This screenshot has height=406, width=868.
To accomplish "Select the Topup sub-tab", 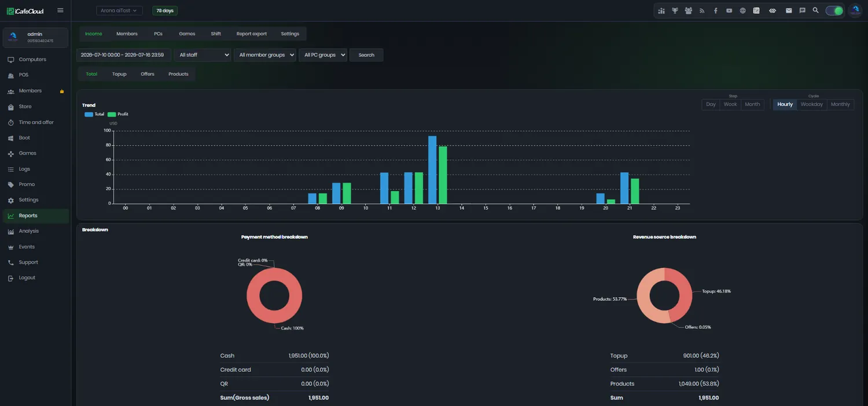I will [x=119, y=74].
